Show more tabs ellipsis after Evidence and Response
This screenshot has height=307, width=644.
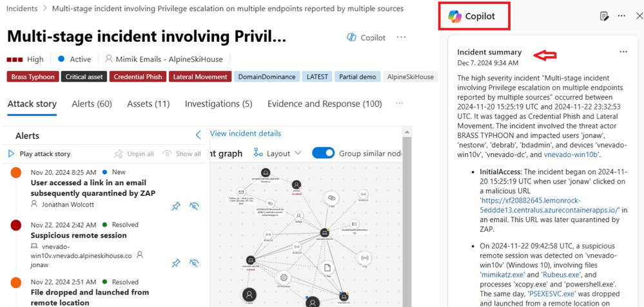pos(399,104)
